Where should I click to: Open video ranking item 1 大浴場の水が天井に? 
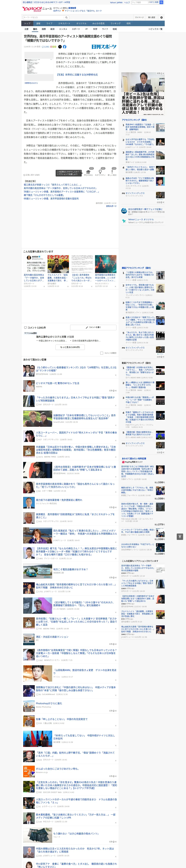140,371
